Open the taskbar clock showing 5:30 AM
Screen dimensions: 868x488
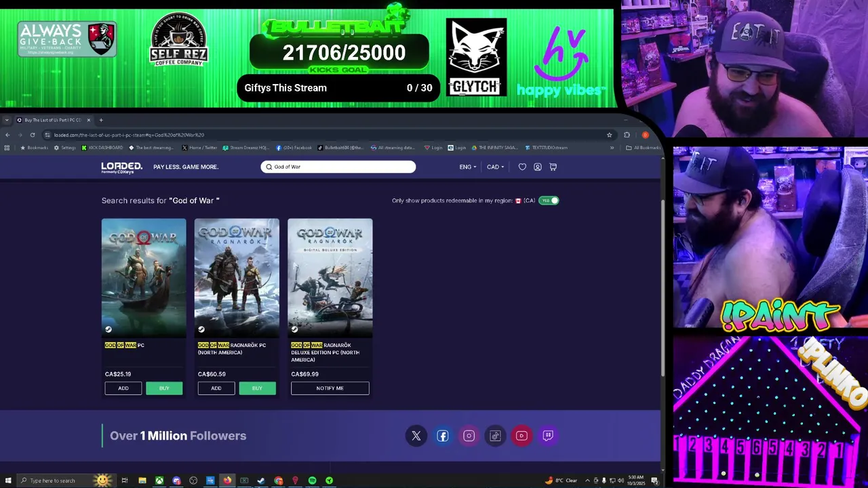636,481
